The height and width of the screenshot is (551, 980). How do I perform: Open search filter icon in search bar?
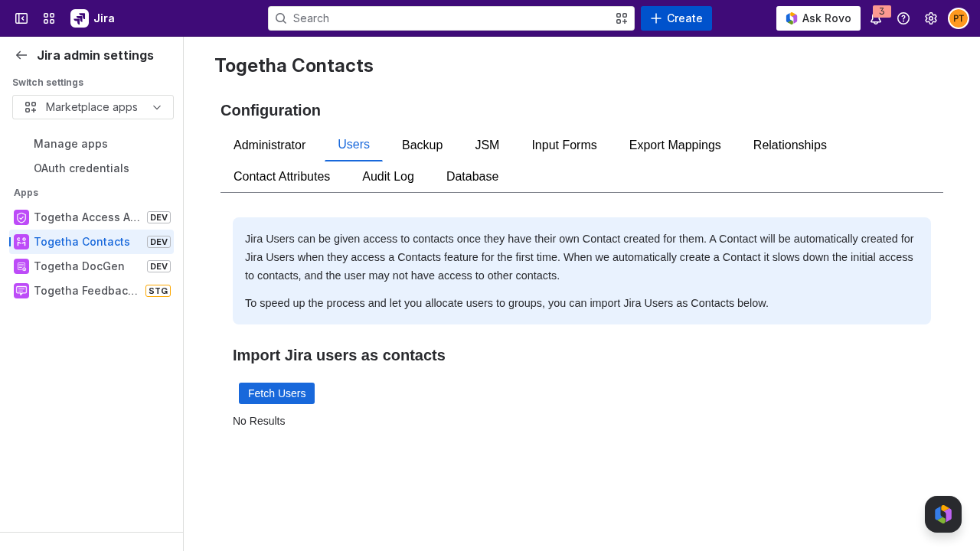coord(622,18)
